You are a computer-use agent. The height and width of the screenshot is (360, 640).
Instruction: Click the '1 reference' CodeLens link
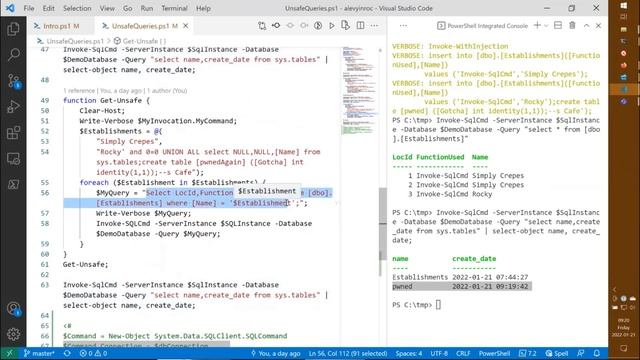(79, 91)
